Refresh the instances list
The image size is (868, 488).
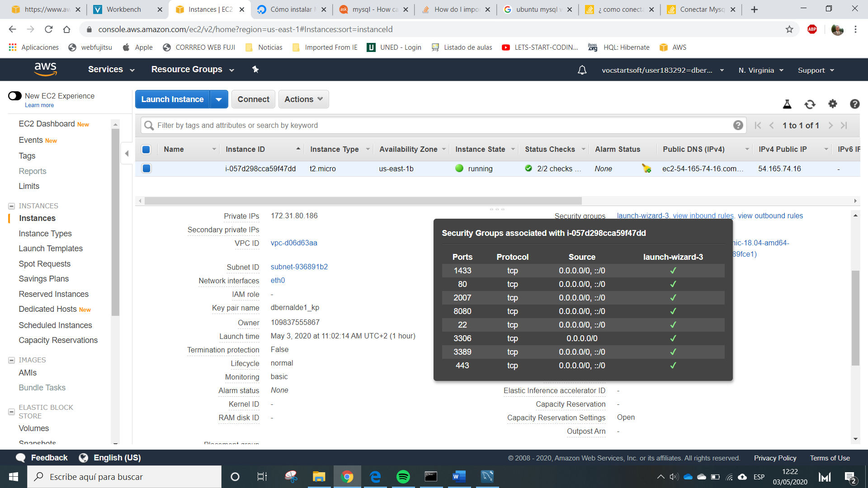tap(810, 104)
